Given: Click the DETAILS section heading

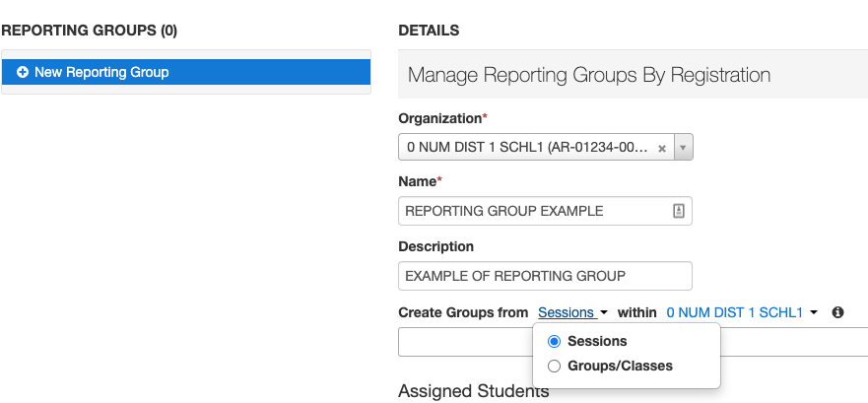Looking at the screenshot, I should 429,31.
